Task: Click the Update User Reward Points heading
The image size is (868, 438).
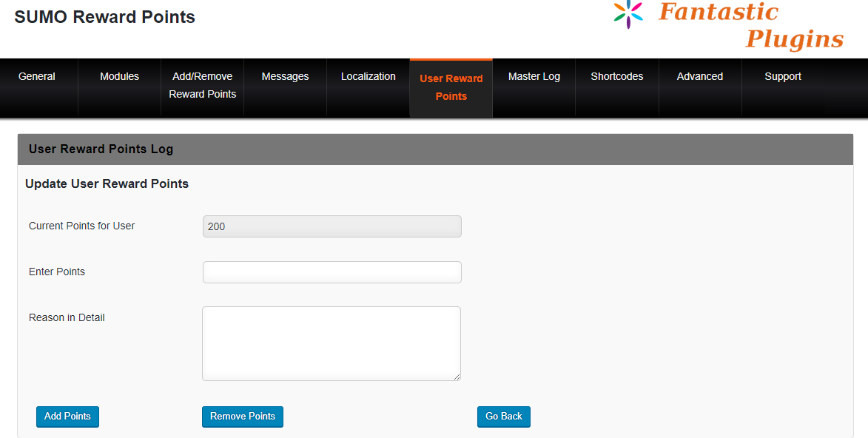Action: 107,183
